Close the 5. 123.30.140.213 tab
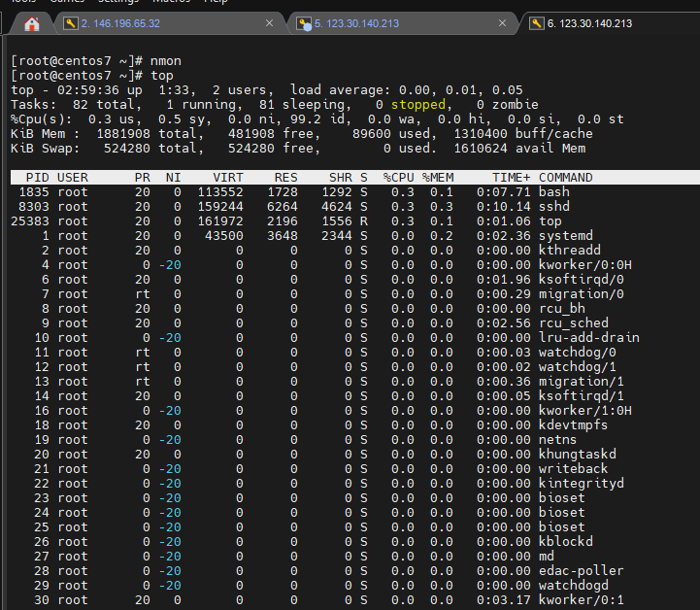The image size is (700, 610). coord(503,23)
